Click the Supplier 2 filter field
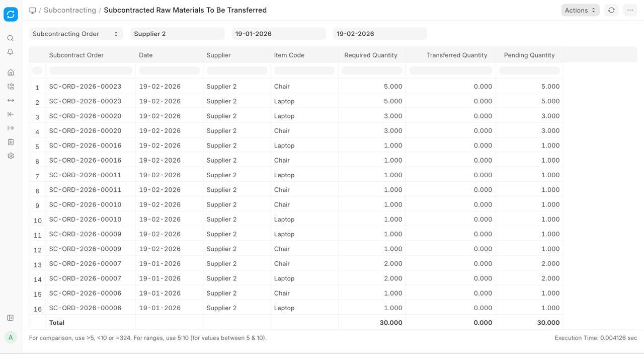Screen dimensions: 644x354 click(177, 34)
